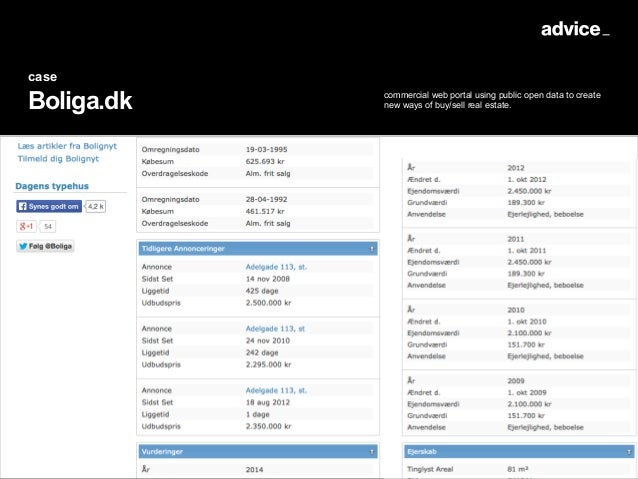Follow @Boliga on Twitter
The image size is (638, 479).
(x=45, y=246)
